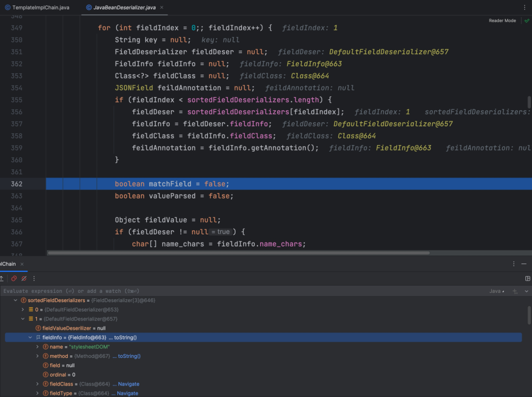Click the class icon on JavaBeanDeserializer.java tab
The width and height of the screenshot is (532, 397).
point(89,7)
